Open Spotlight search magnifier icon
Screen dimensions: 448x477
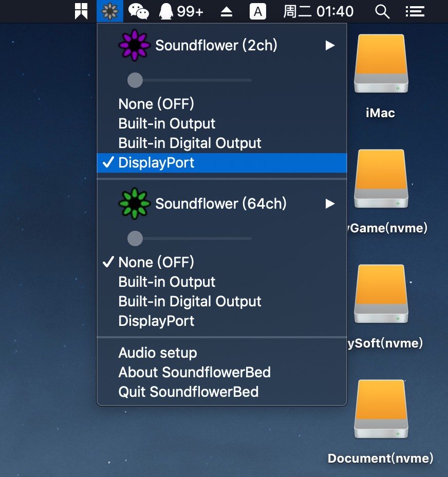point(382,11)
